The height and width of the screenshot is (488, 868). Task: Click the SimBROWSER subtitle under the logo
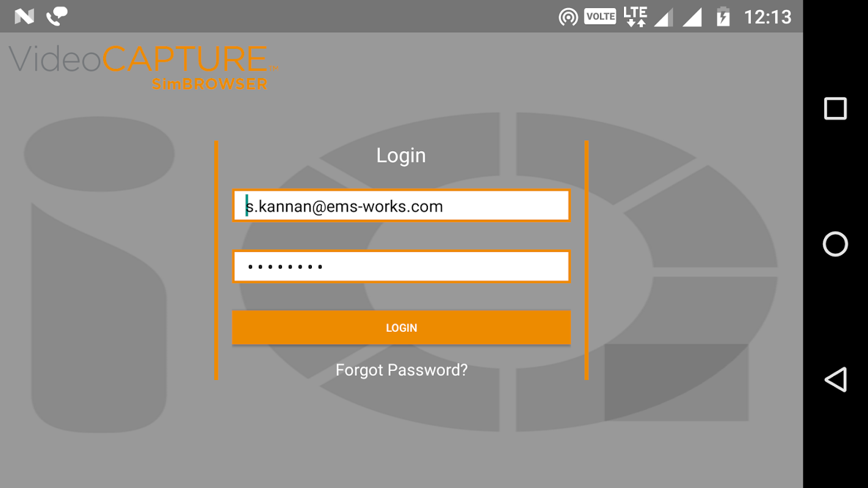(x=209, y=84)
